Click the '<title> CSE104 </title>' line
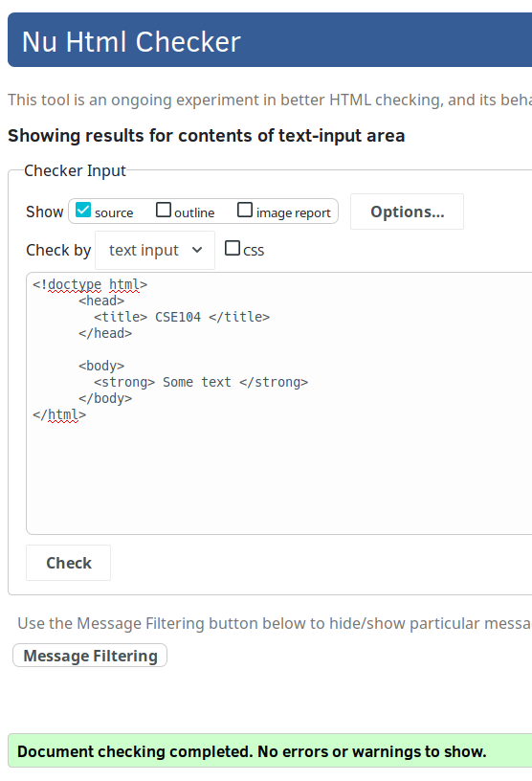532x781 pixels. click(x=182, y=317)
